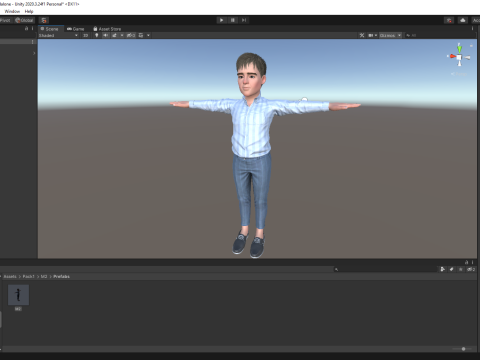The height and width of the screenshot is (360, 480).
Task: Toggle hidden packages visibility in Project panel
Action: (x=471, y=269)
